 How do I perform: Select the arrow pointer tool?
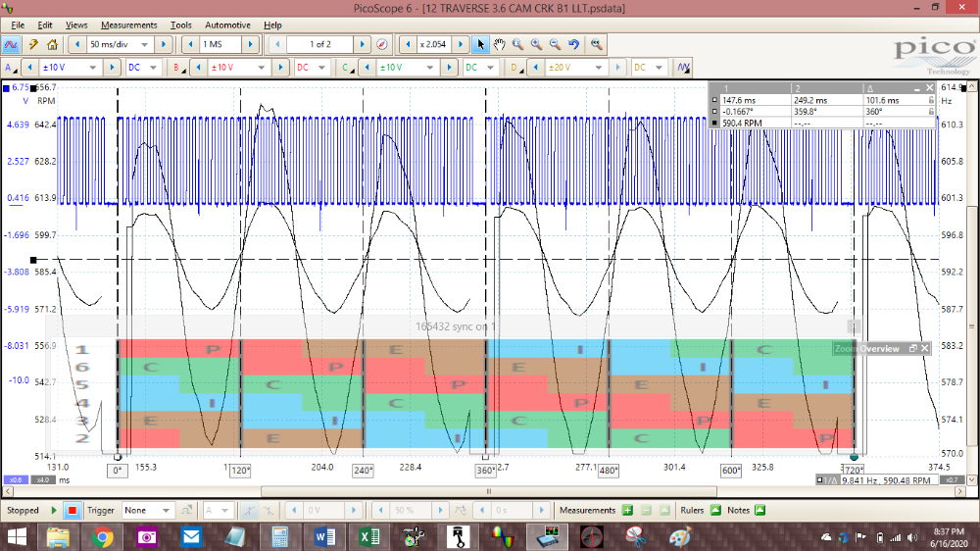coord(480,44)
